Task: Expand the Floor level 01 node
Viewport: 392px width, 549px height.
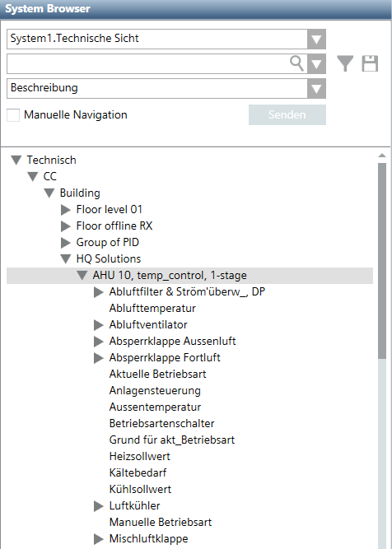Action: (x=66, y=210)
